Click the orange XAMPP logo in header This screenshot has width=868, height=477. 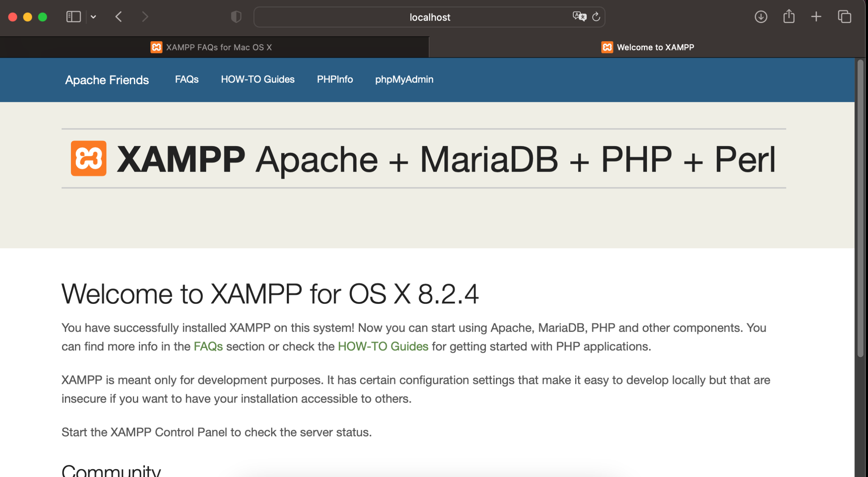tap(89, 158)
